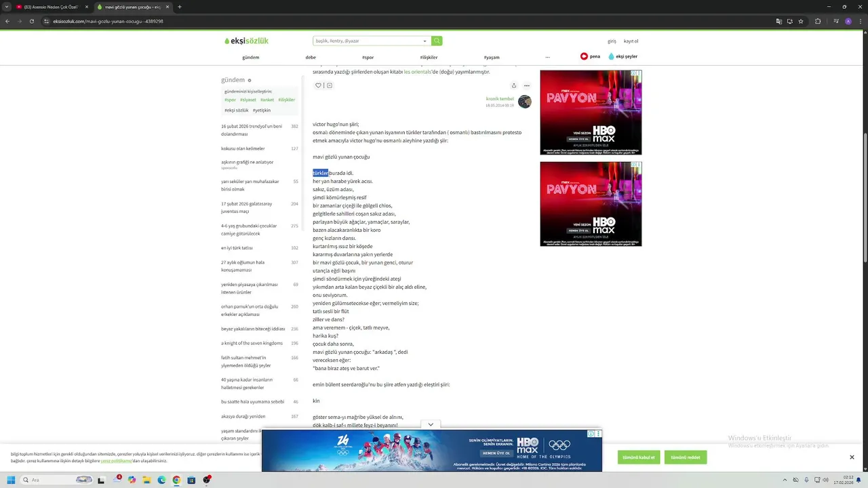
Task: Open '16 şubat 2026 trendyol'un beni dolandırması' topic
Action: pos(252,130)
